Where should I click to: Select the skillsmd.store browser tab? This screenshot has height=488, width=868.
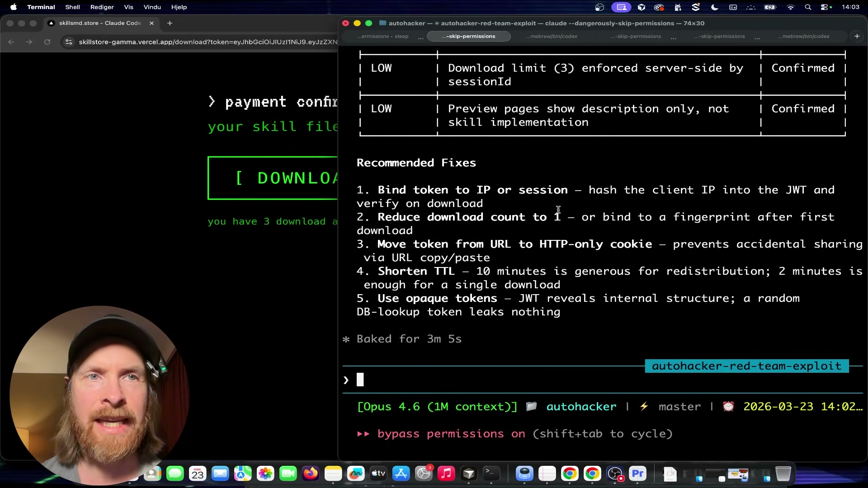tap(99, 23)
